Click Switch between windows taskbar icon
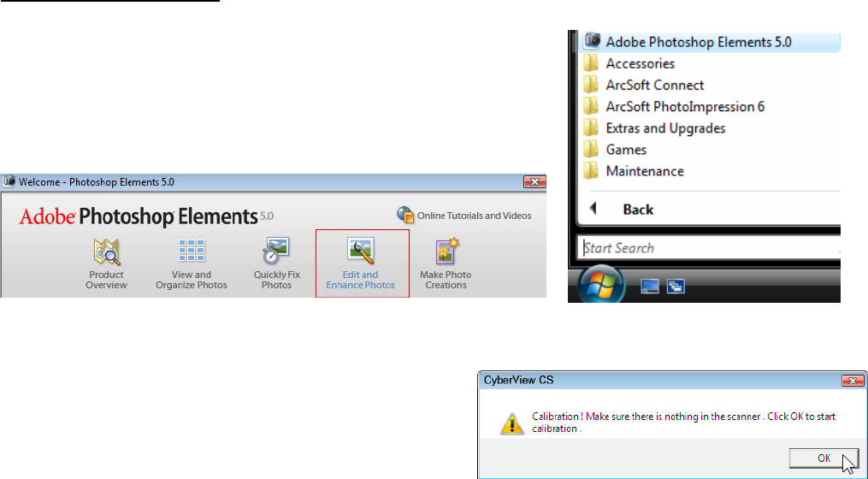The height and width of the screenshot is (479, 868). tap(676, 286)
